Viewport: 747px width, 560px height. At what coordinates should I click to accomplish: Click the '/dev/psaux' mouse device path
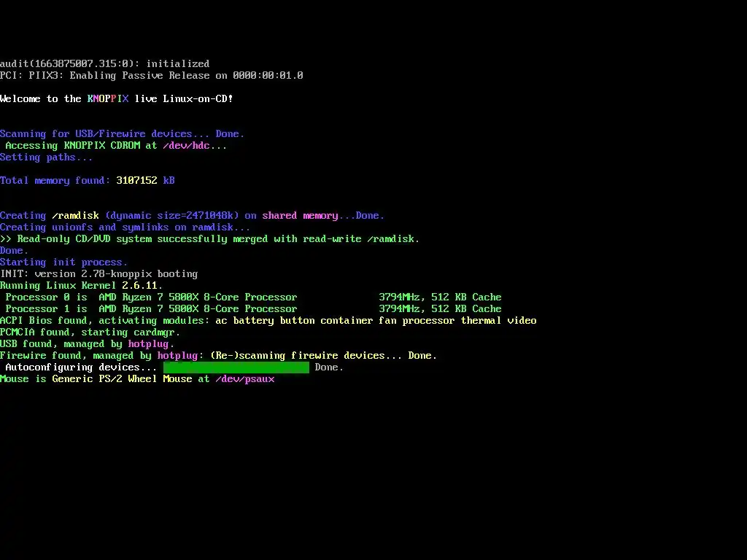(245, 379)
